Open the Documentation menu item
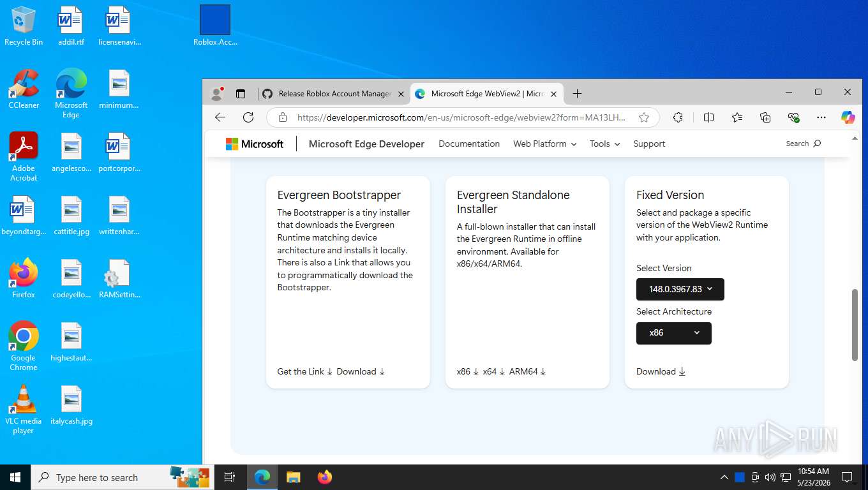Screen dimensions: 868x490 (x=469, y=144)
